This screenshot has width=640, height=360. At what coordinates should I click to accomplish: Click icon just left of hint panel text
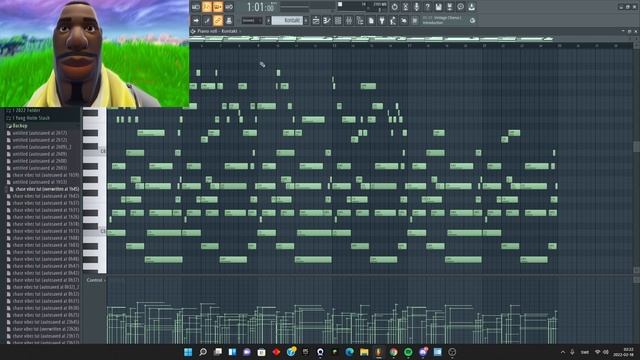click(415, 20)
